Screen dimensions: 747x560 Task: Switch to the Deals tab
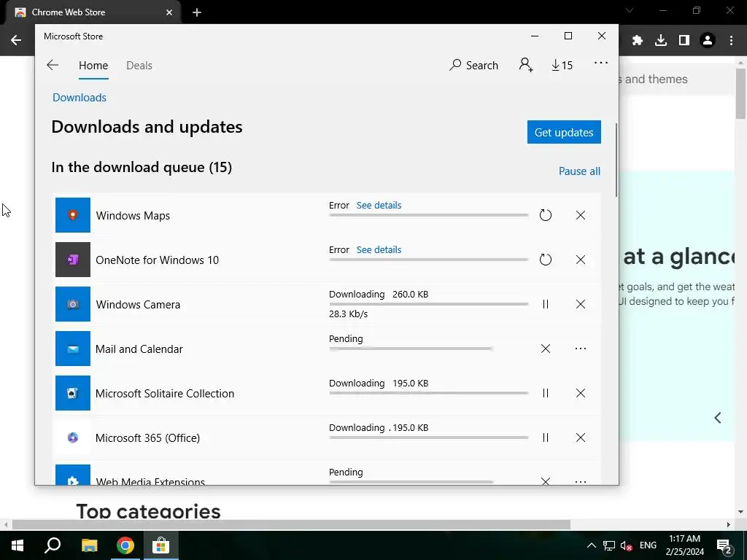[139, 65]
